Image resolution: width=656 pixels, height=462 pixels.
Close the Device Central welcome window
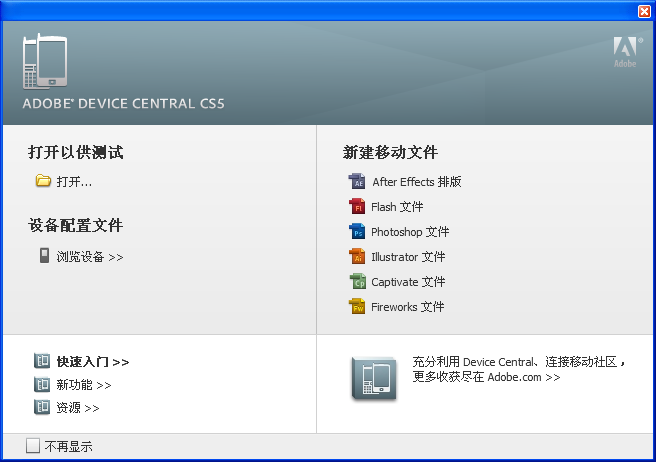(644, 11)
